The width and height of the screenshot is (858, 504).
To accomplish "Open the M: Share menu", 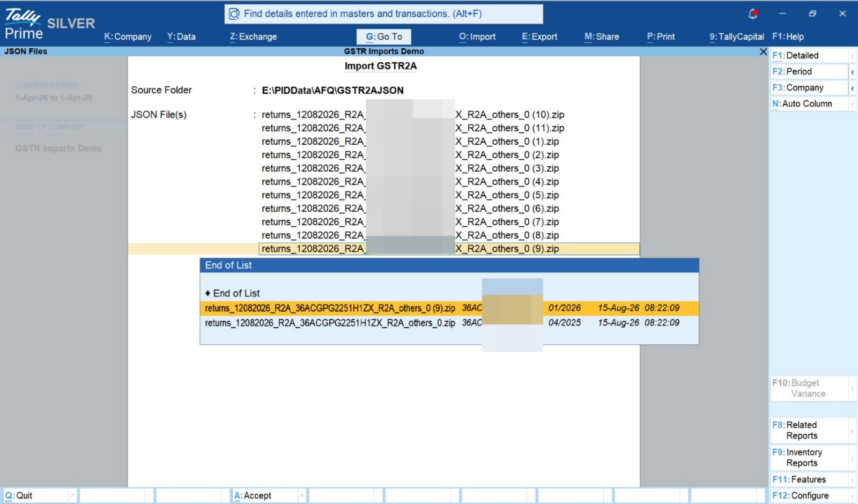I will coord(602,36).
